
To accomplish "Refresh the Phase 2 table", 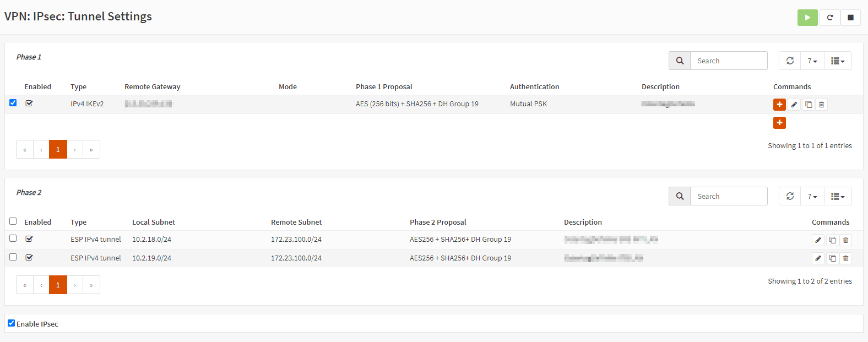I will point(790,196).
